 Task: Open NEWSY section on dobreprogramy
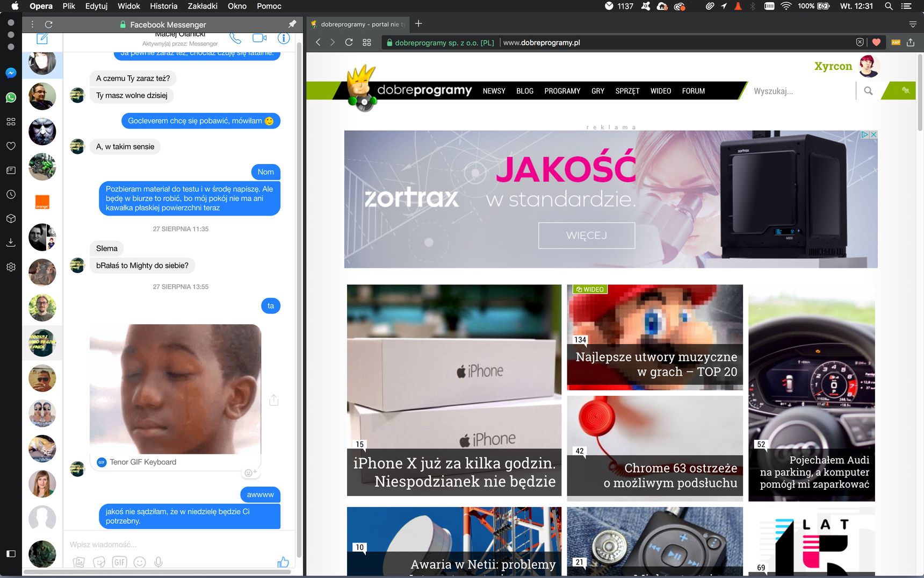(494, 91)
